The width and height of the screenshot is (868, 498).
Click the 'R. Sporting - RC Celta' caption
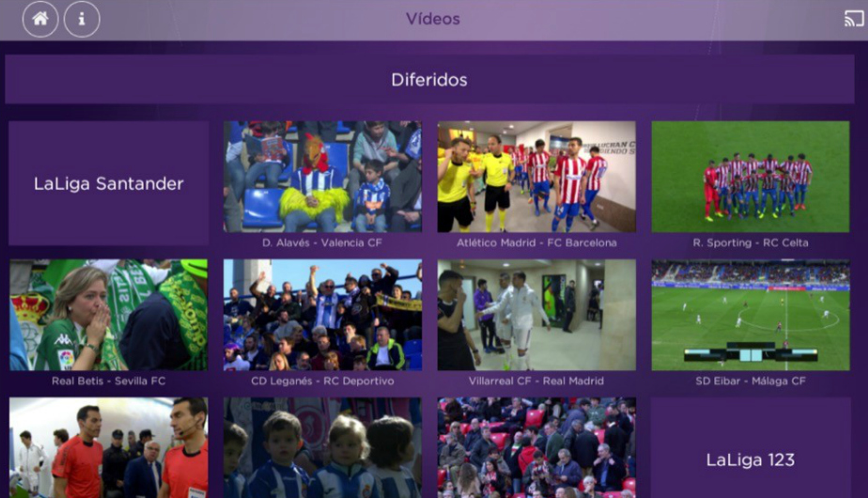750,242
